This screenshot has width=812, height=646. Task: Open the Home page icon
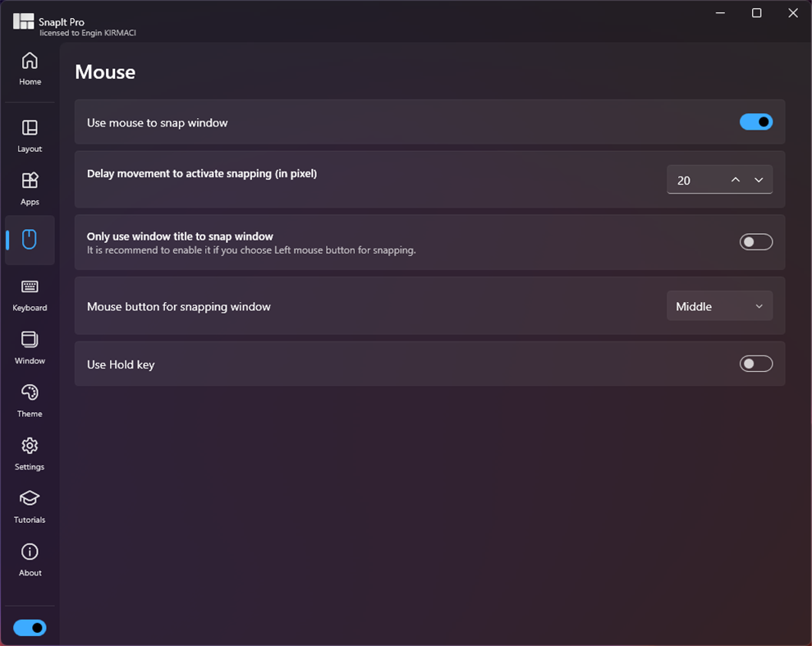tap(30, 62)
